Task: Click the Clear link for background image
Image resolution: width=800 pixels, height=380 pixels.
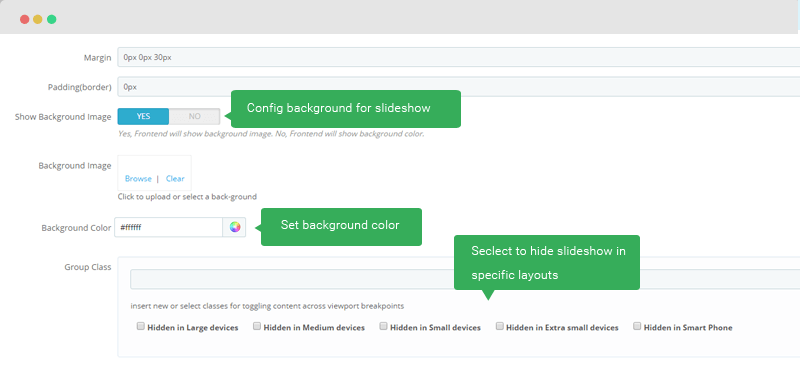Action: pyautogui.click(x=175, y=179)
